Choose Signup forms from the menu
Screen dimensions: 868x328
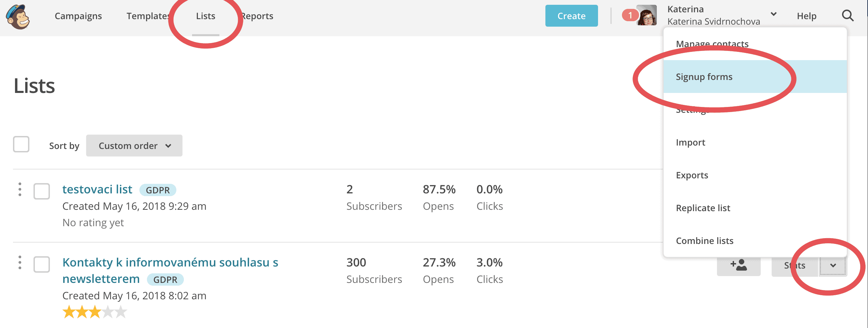[x=704, y=77]
